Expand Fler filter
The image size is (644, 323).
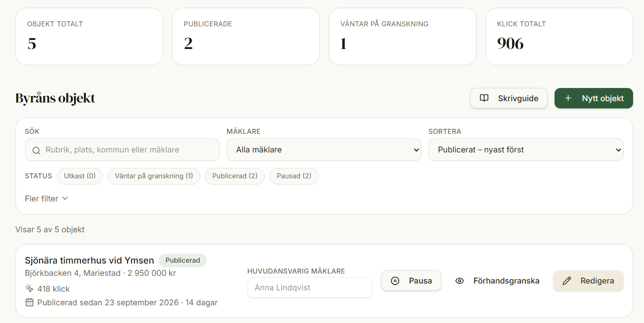[46, 198]
